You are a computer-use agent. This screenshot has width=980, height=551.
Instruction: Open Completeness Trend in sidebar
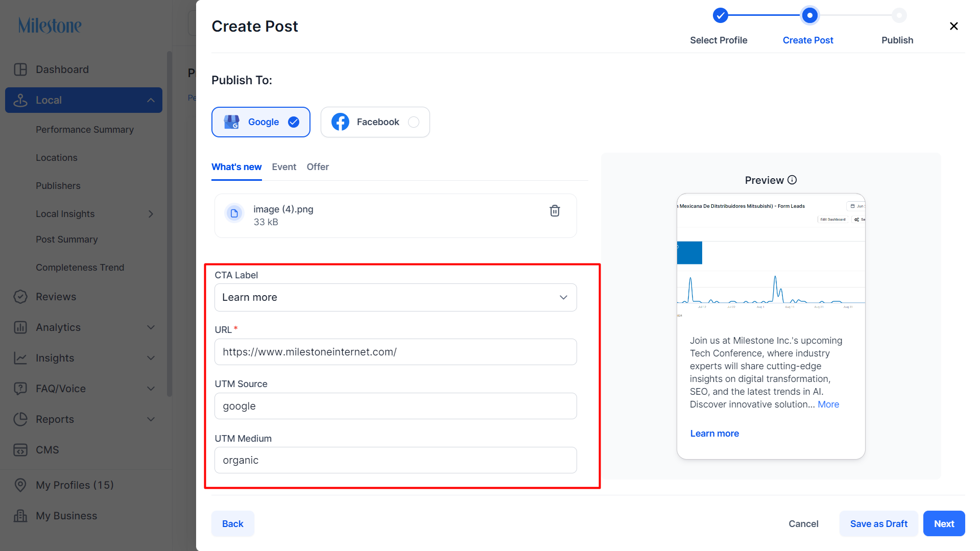pos(80,268)
